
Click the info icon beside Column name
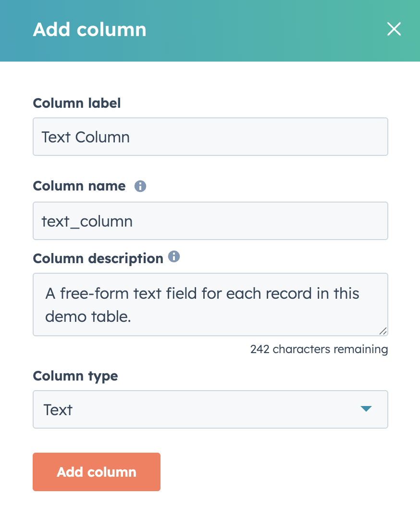point(140,186)
